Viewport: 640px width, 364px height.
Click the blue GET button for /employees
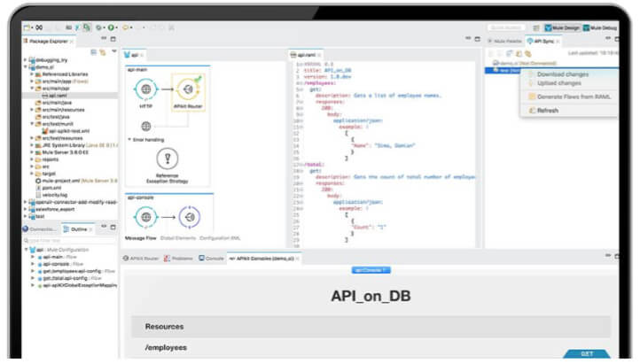pos(586,352)
